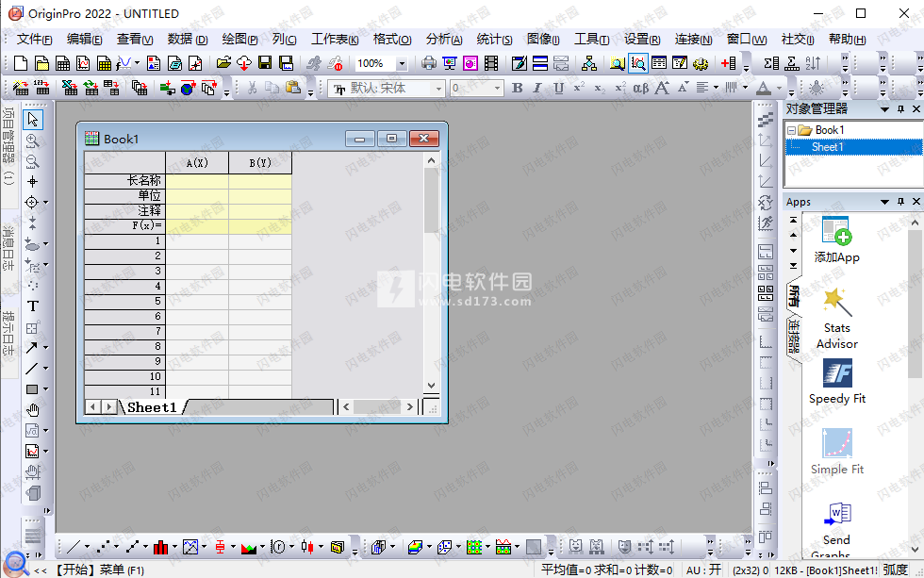Screen dimensions: 924x578
Task: Click the 连接器 tab in Apps panel
Action: click(x=794, y=336)
